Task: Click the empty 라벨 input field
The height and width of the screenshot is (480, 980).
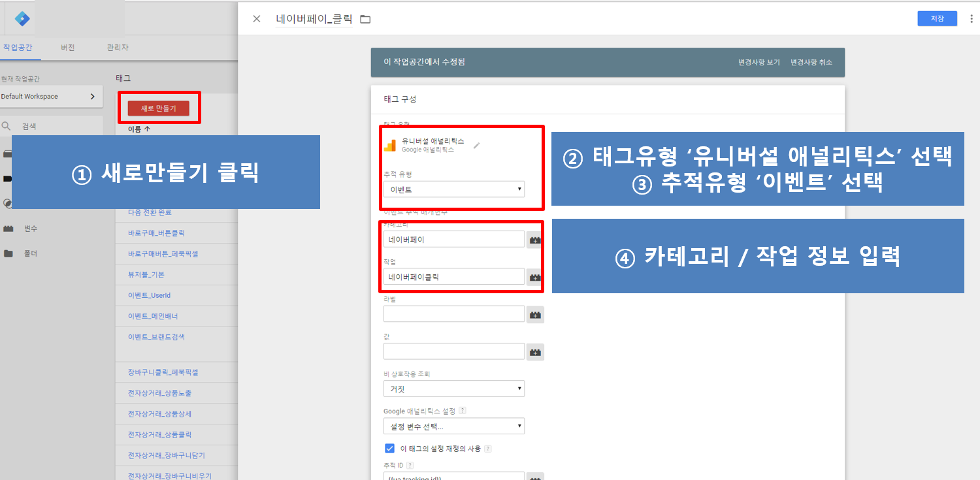Action: coord(454,314)
